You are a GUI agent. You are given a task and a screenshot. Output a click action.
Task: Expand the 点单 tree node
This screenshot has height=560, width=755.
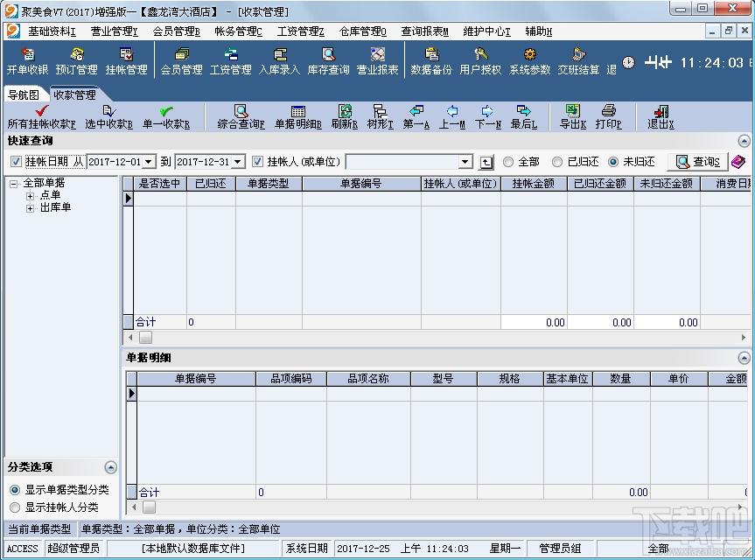tap(30, 196)
